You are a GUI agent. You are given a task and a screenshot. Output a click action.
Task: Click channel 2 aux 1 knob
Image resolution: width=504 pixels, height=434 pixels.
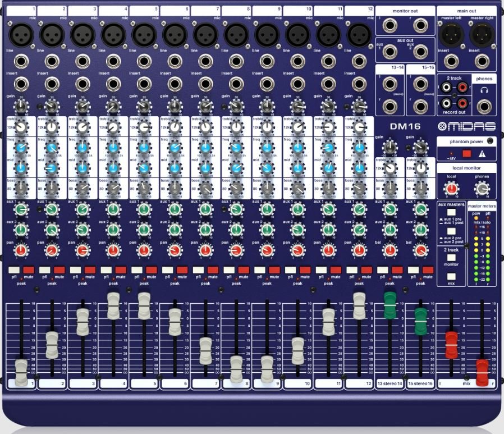[52, 209]
